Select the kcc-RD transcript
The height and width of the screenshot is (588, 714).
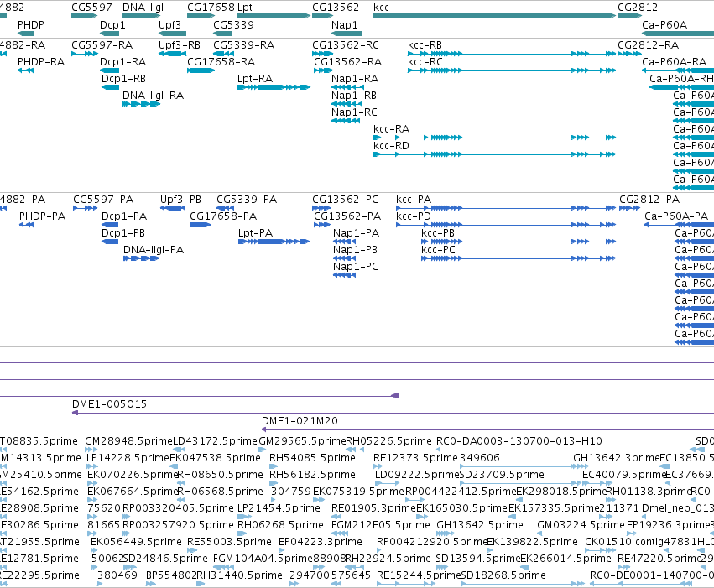[494, 154]
